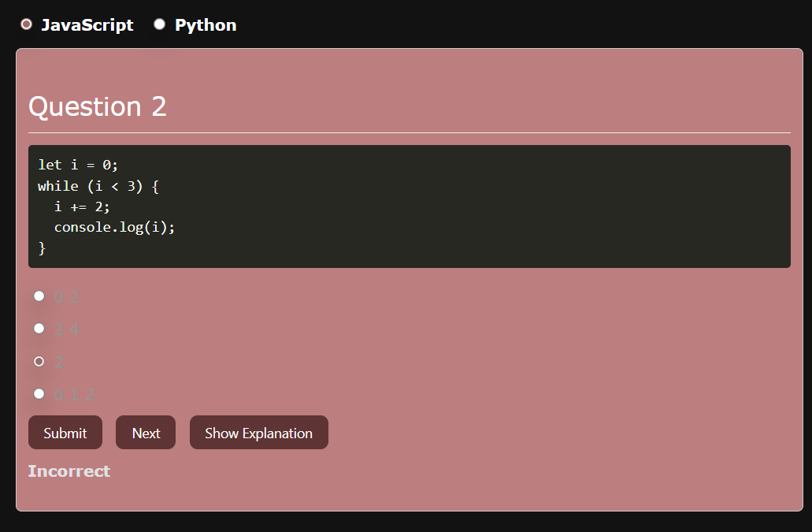Click the Question 2 heading
Viewport: 812px width, 532px height.
98,106
